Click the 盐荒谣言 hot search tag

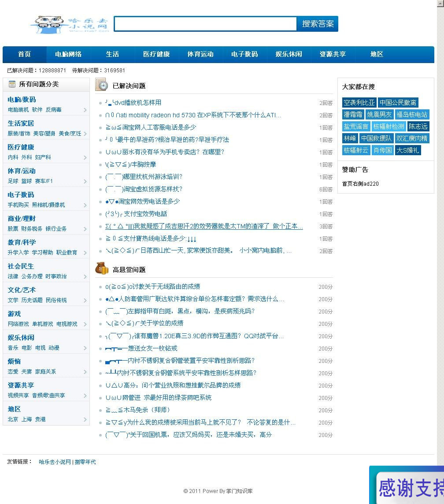pyautogui.click(x=356, y=126)
